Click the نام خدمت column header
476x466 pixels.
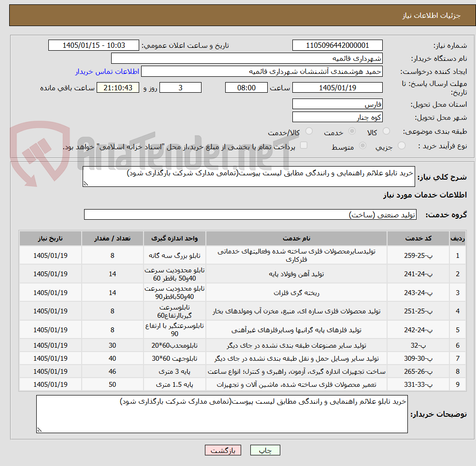tap(296, 239)
